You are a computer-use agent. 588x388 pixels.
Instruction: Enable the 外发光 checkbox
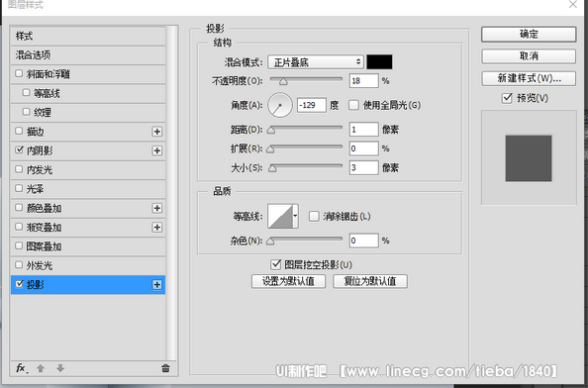19,264
